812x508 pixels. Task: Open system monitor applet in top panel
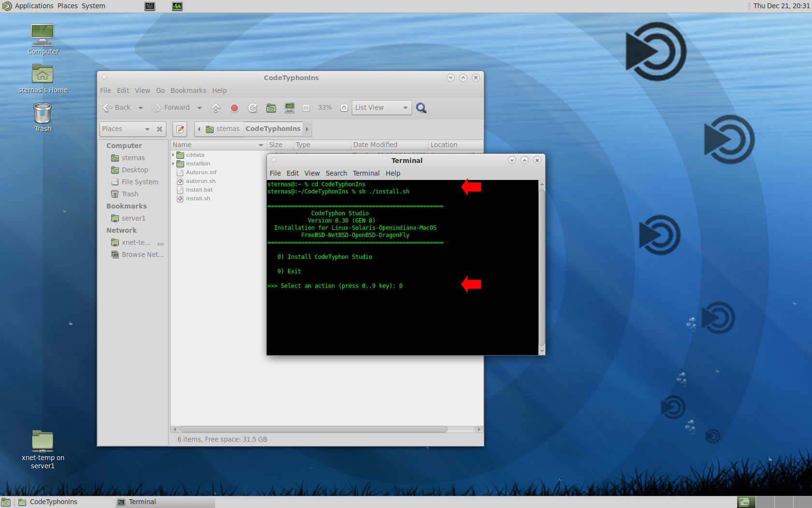(x=177, y=6)
